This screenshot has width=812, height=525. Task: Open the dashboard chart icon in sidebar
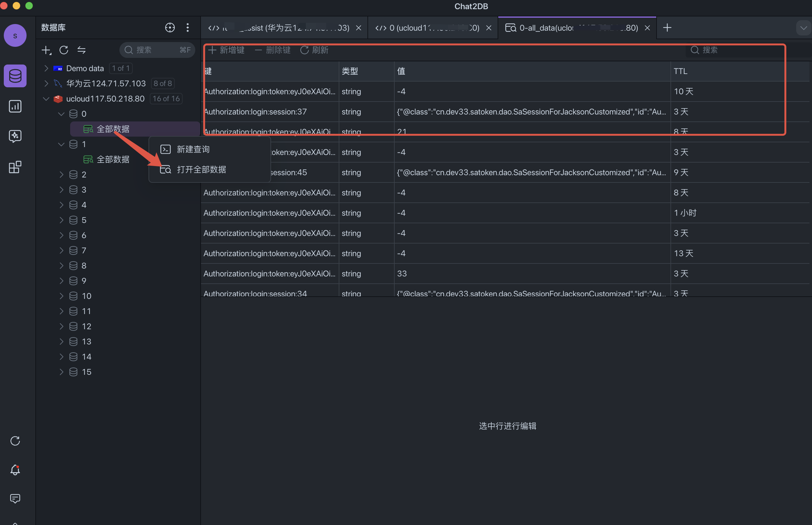tap(15, 106)
